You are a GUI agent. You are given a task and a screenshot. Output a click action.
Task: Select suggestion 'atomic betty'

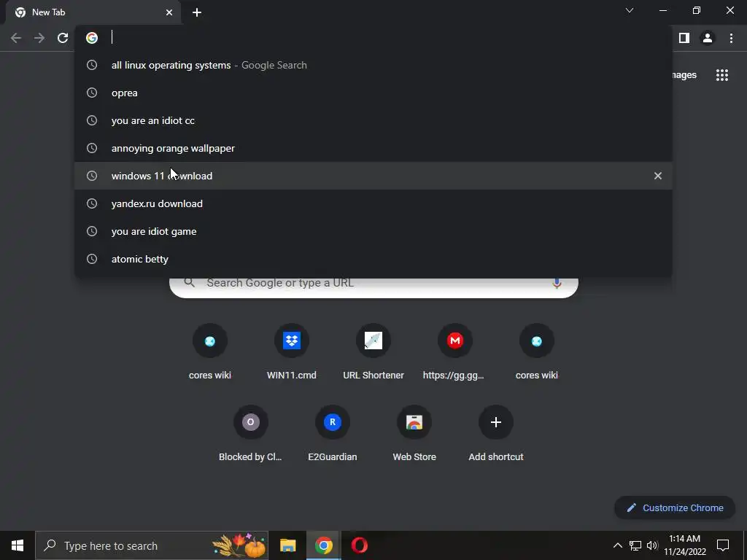pyautogui.click(x=373, y=259)
